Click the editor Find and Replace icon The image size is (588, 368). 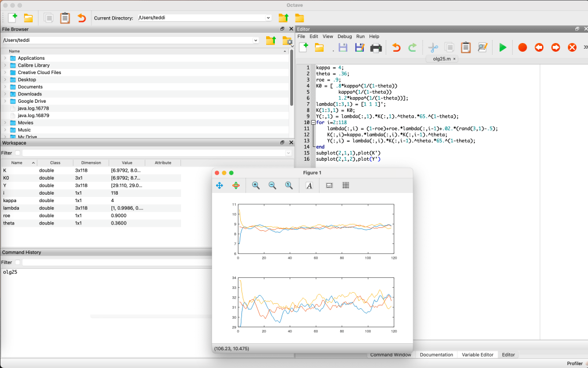pyautogui.click(x=482, y=48)
